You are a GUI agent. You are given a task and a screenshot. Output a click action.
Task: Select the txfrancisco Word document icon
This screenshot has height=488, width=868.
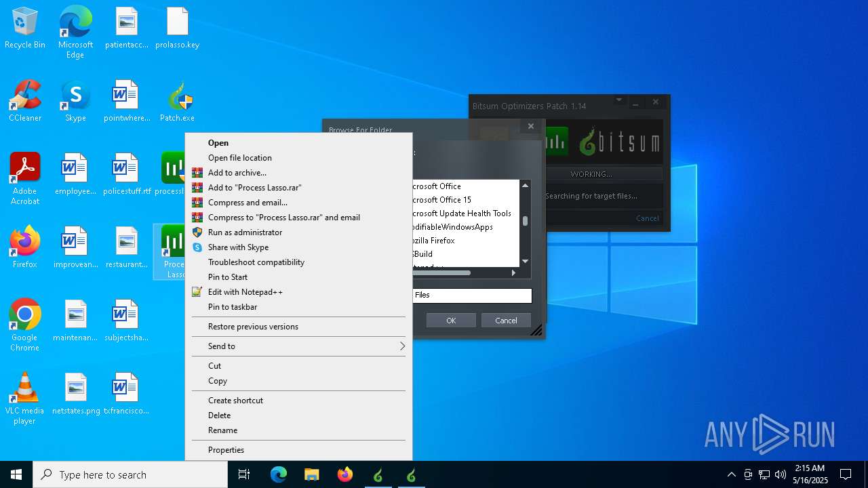click(x=127, y=394)
